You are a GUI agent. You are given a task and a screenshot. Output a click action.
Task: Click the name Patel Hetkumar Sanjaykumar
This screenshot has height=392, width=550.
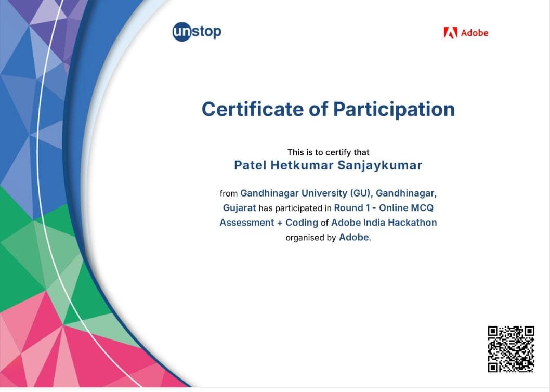[328, 165]
